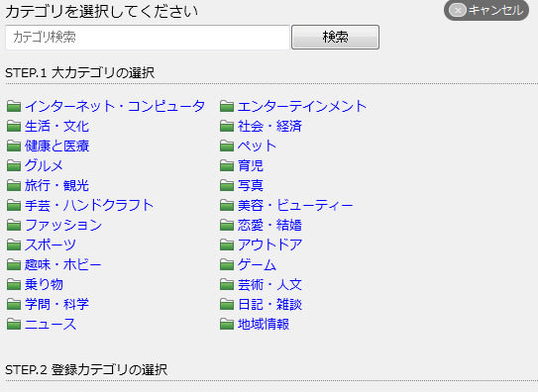Cancel category selection with キャンセル

(x=486, y=10)
